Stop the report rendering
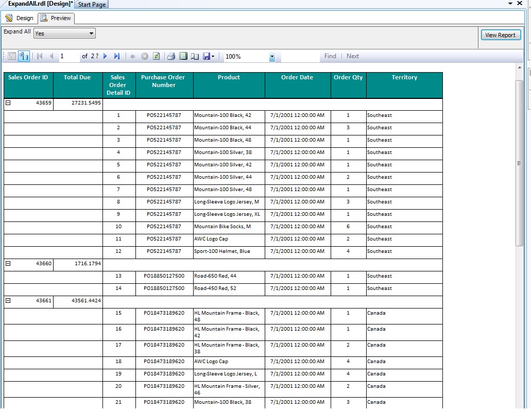The width and height of the screenshot is (532, 411). [144, 56]
